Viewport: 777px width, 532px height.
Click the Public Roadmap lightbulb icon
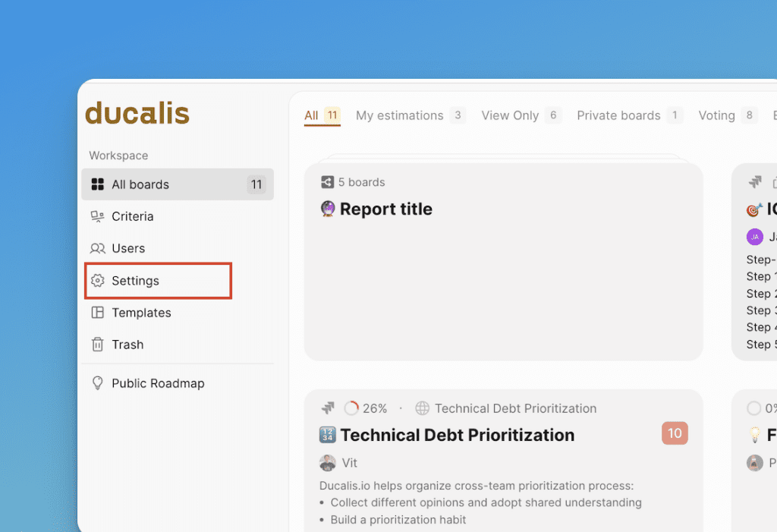(97, 383)
